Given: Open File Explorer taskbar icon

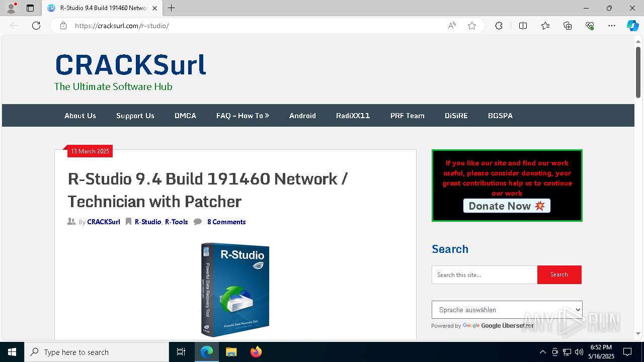Looking at the screenshot, I should click(x=231, y=352).
